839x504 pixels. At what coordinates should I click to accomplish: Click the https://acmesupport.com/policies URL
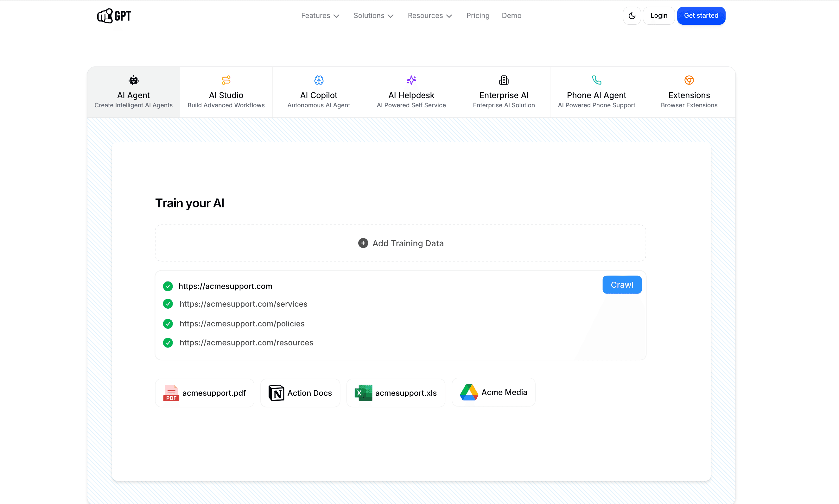click(242, 324)
